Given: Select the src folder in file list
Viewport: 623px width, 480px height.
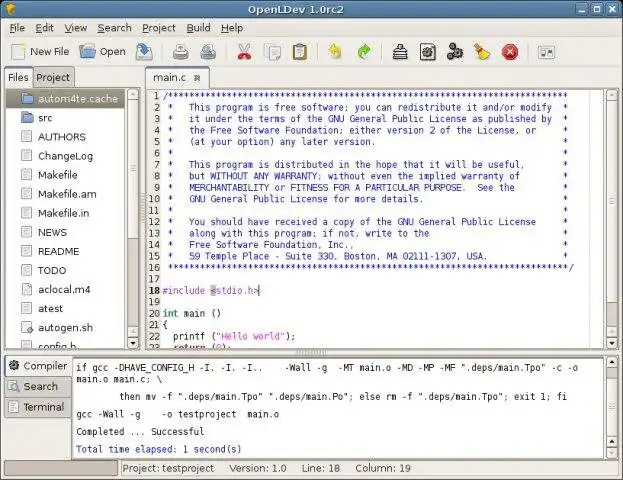Looking at the screenshot, I should [x=66, y=118].
